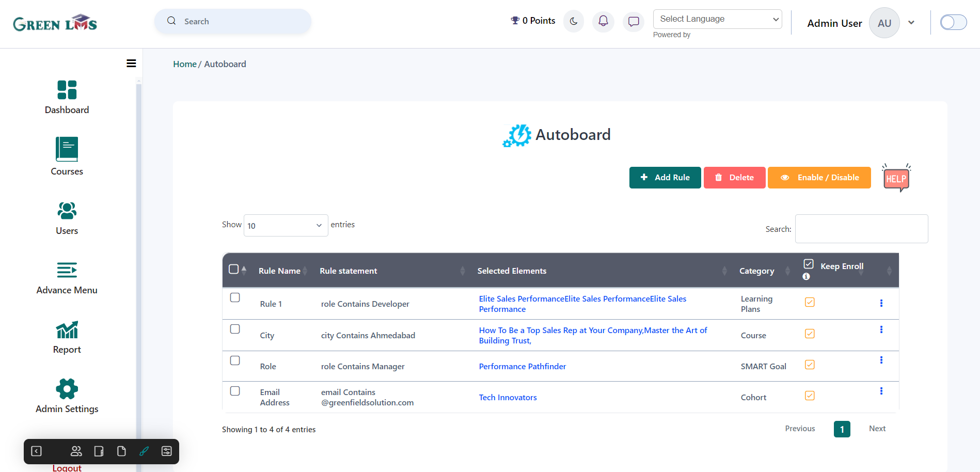This screenshot has height=472, width=980.
Task: Check the Rule 1 row checkbox
Action: [x=235, y=297]
